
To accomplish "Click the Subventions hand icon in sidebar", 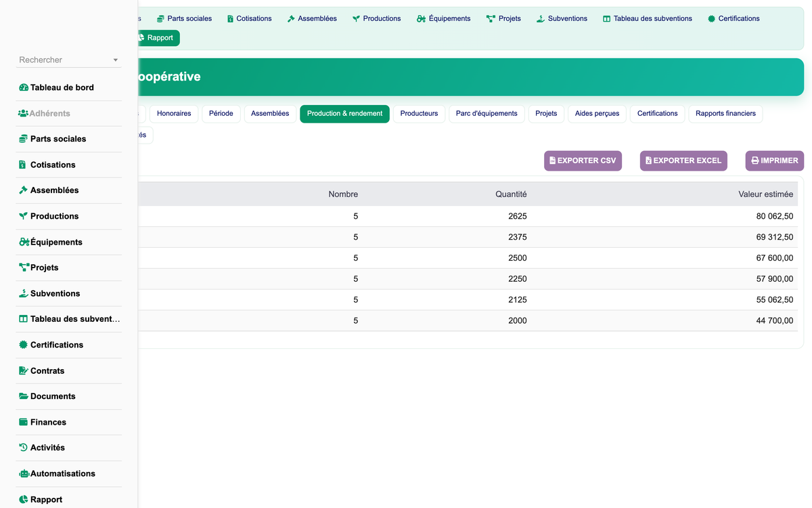I will [x=24, y=293].
